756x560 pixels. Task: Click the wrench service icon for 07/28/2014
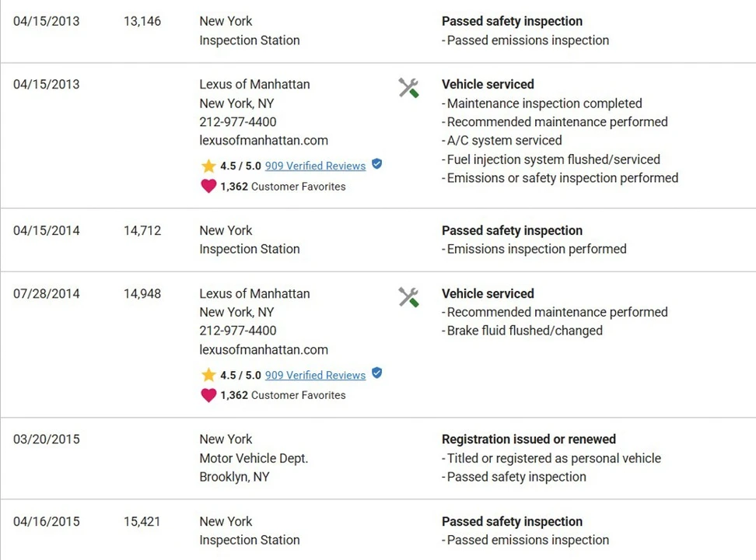[x=408, y=297]
